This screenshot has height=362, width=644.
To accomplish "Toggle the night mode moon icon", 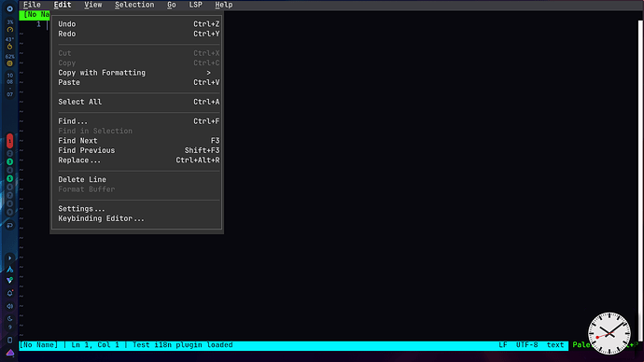I will [x=10, y=318].
